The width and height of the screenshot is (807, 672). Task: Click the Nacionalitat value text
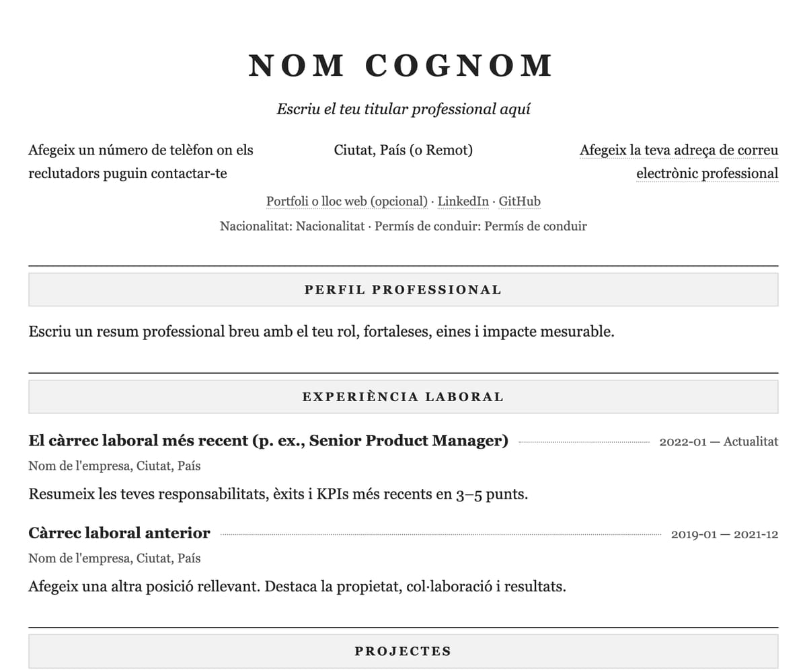pos(331,226)
